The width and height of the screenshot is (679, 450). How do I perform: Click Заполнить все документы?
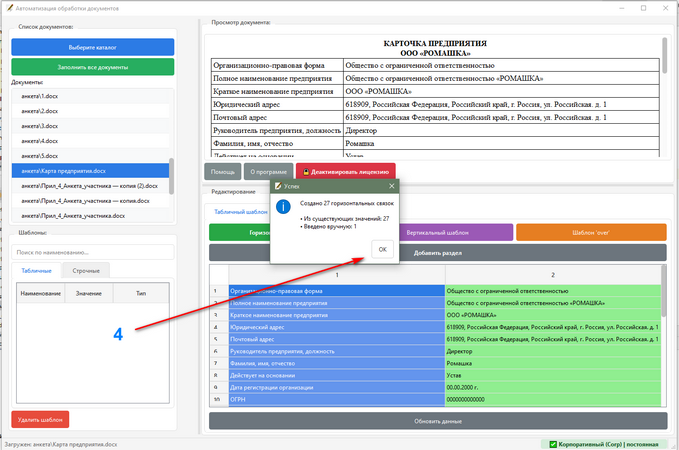[93, 67]
